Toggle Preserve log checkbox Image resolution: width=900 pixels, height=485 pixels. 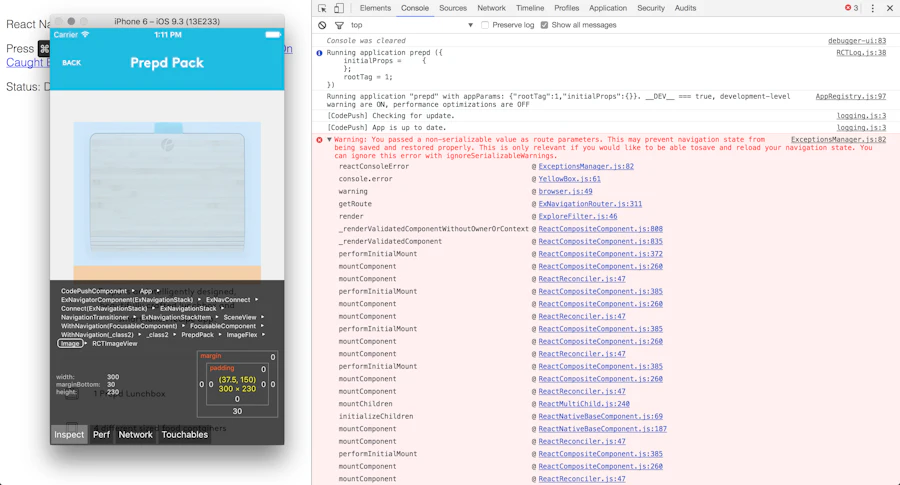[x=485, y=25]
